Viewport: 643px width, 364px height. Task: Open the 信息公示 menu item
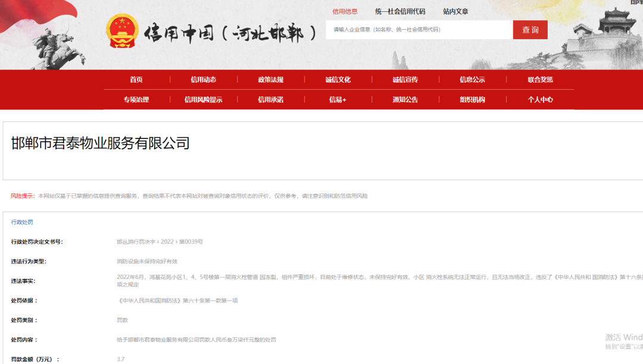click(x=472, y=80)
